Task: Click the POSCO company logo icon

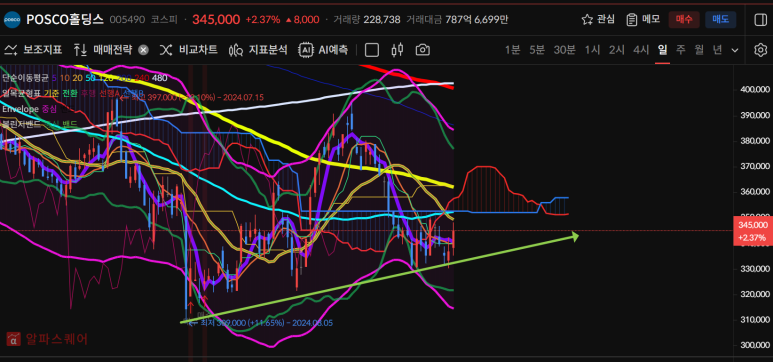Action: (12, 19)
